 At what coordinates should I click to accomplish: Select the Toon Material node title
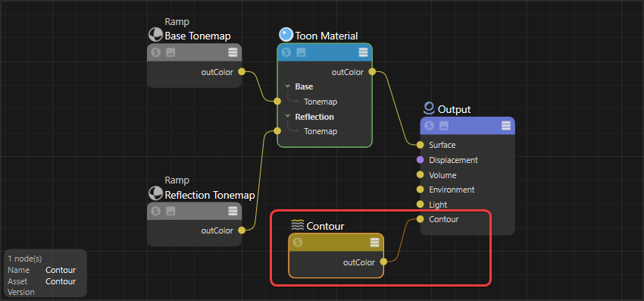pos(327,36)
